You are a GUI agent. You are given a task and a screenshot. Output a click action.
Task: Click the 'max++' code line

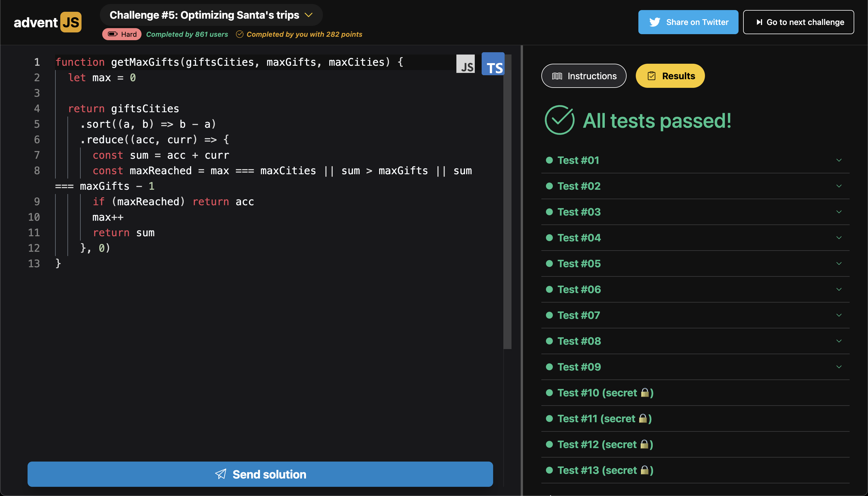point(108,217)
